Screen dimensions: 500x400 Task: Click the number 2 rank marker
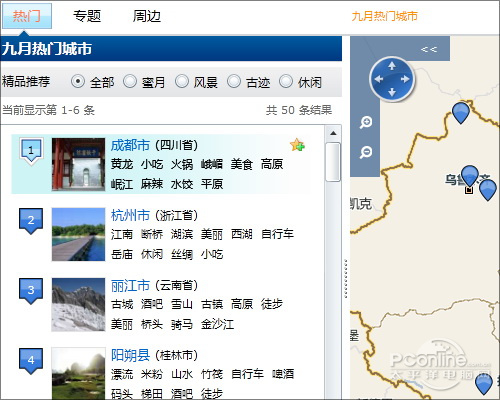pyautogui.click(x=31, y=221)
